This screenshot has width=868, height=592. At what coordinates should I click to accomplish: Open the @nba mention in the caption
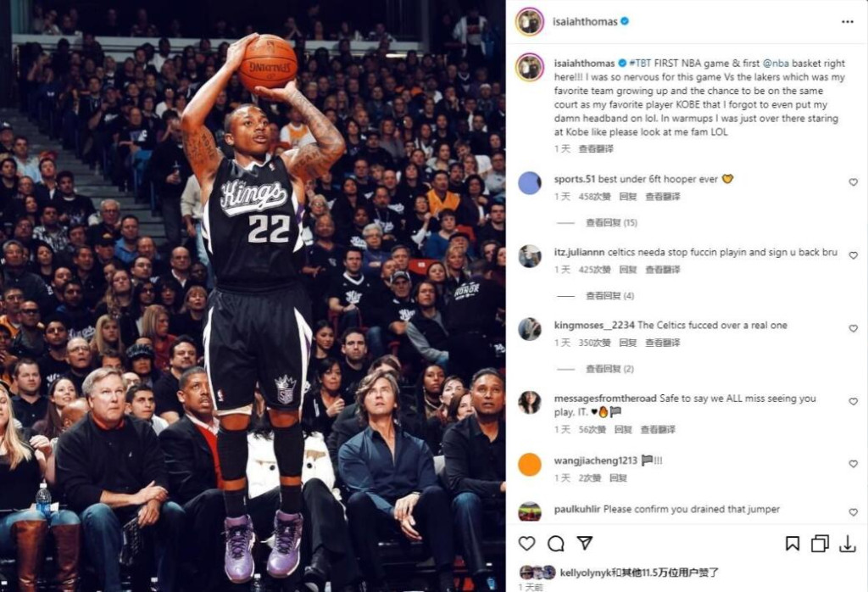pos(776,63)
